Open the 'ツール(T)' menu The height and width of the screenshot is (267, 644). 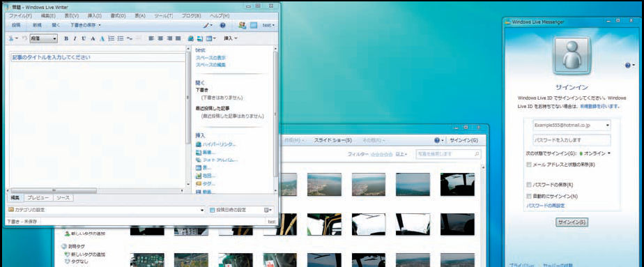tap(164, 15)
